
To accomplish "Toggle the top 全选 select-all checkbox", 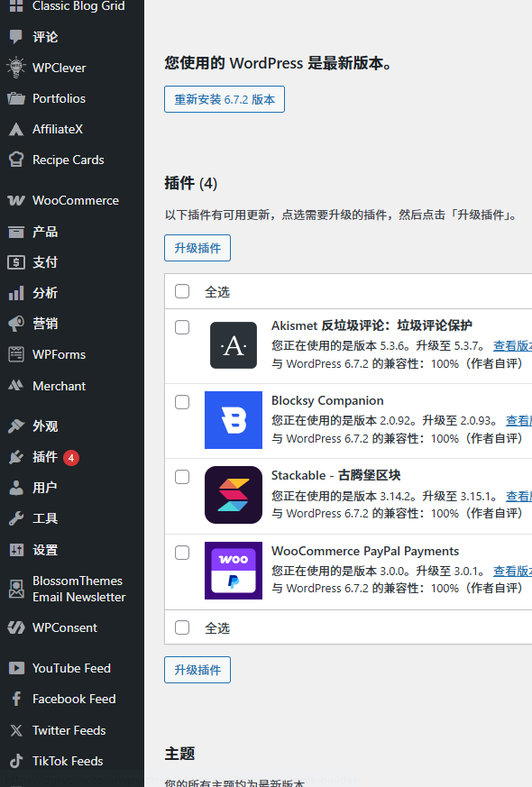I will 182,291.
